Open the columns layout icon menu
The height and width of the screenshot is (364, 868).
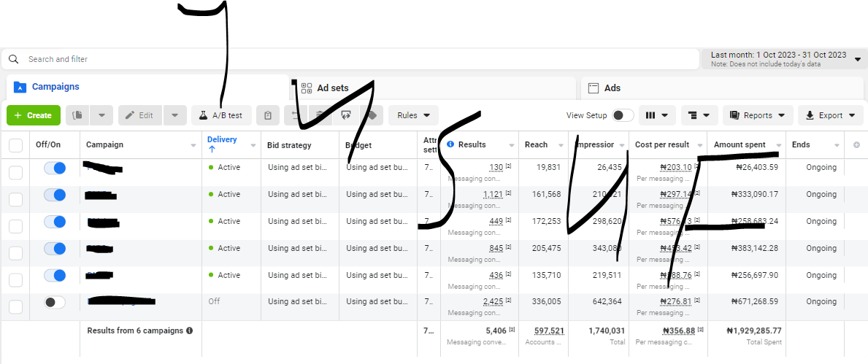click(656, 115)
